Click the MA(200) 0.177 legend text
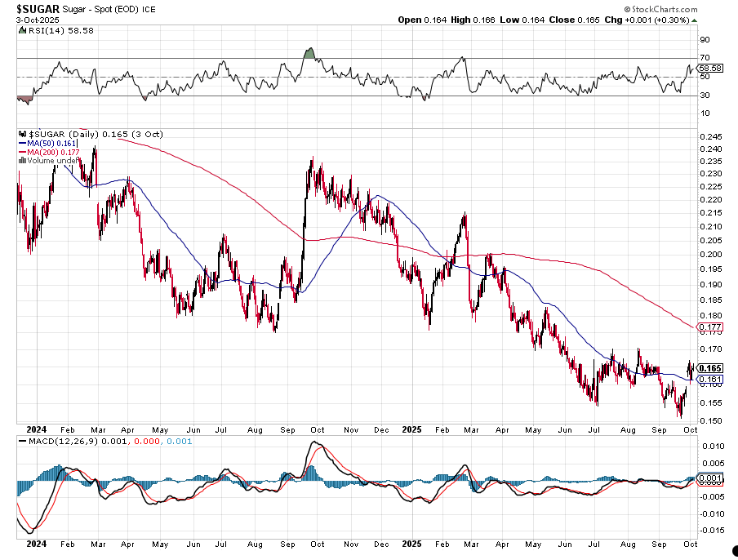The height and width of the screenshot is (560, 738). (53, 152)
